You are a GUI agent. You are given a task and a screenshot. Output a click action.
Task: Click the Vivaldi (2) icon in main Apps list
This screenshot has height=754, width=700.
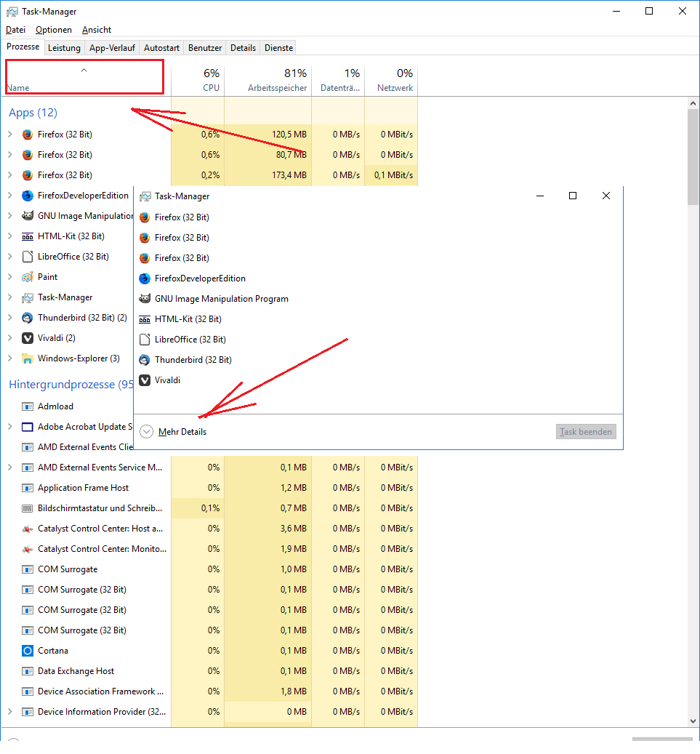click(28, 338)
